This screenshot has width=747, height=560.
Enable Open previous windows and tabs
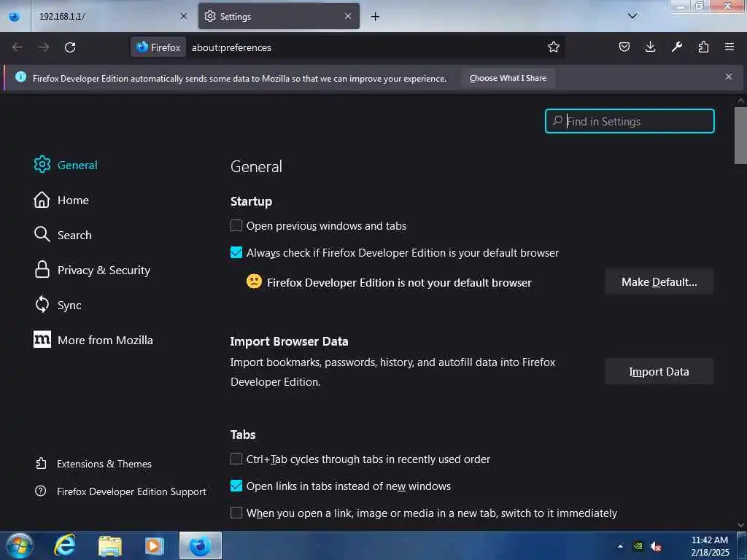236,225
